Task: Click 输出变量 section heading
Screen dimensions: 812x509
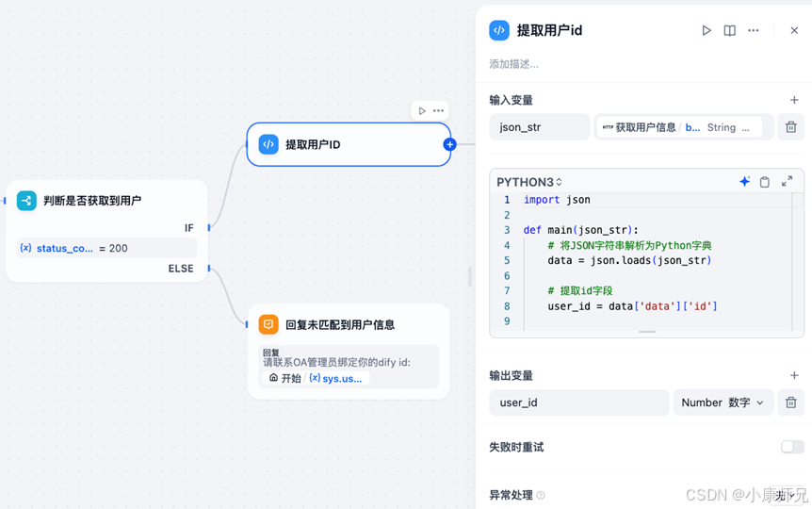Action: (x=512, y=375)
